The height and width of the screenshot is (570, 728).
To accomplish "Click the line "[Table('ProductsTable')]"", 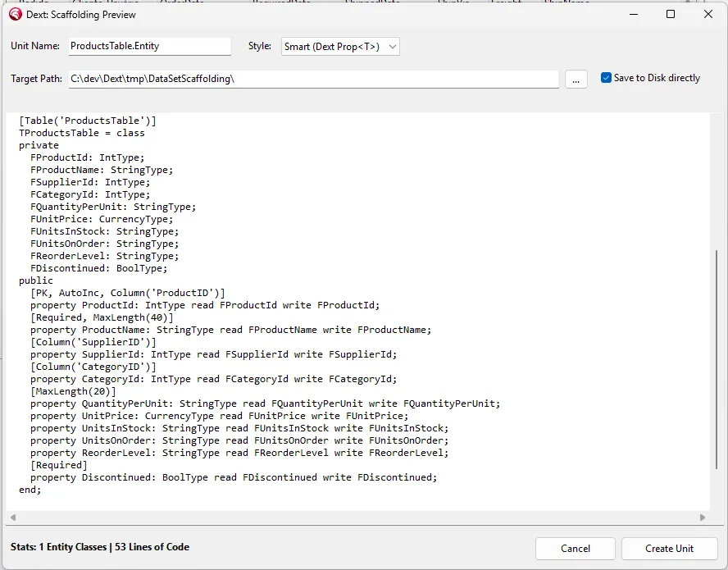I will click(88, 121).
